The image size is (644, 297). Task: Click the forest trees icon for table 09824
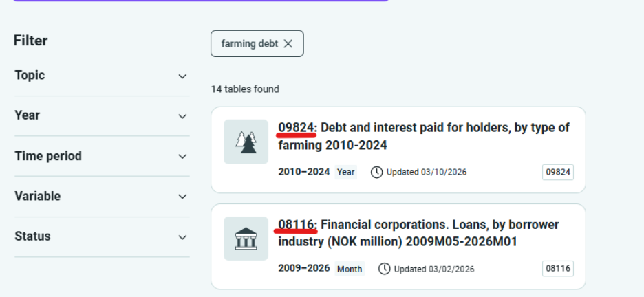(246, 142)
